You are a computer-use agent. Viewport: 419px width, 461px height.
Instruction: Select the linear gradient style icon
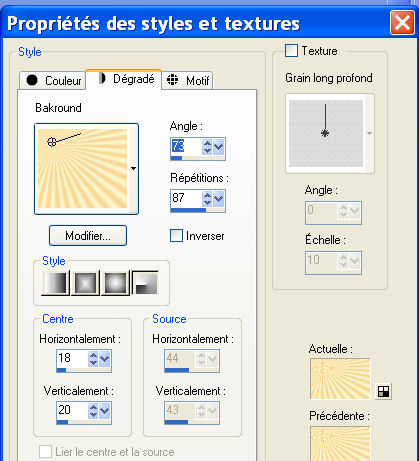point(55,283)
